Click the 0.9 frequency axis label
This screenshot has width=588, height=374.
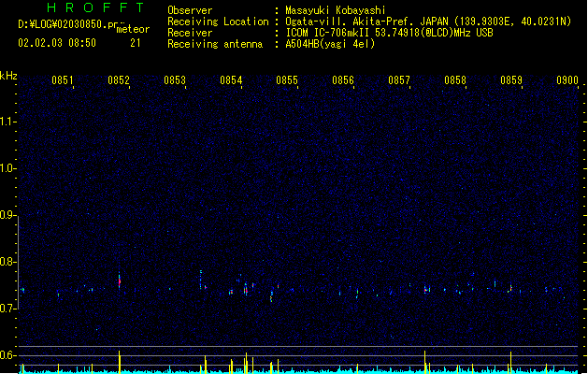pos(7,215)
